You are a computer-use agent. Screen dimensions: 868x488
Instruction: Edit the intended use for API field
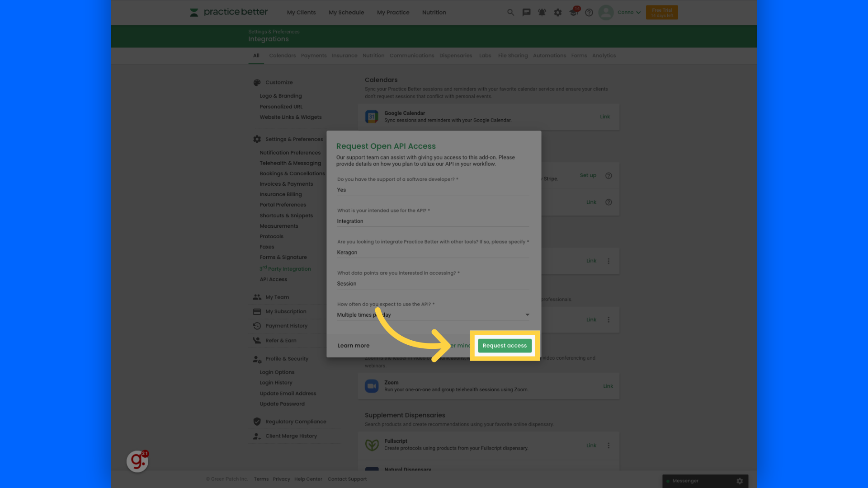(433, 221)
